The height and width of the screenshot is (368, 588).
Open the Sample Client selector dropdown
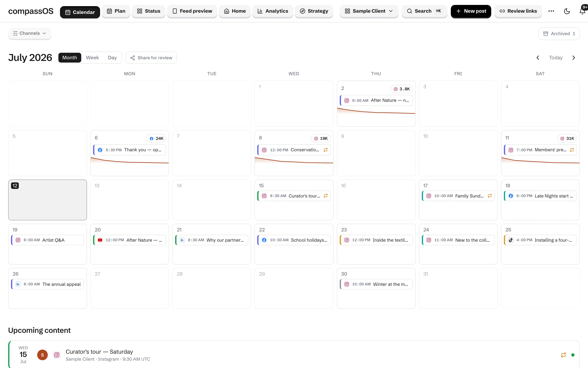pyautogui.click(x=369, y=11)
